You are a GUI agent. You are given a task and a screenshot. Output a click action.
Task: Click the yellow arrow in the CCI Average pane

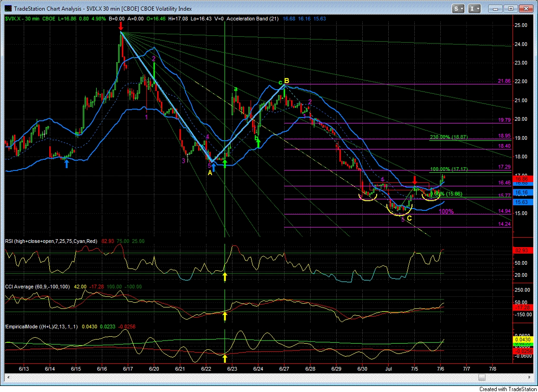click(225, 316)
